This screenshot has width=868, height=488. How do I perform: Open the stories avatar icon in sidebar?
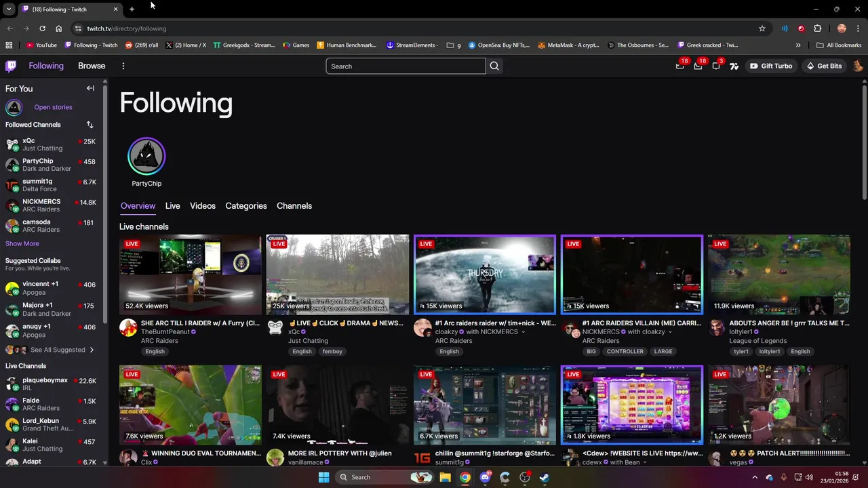pos(14,107)
